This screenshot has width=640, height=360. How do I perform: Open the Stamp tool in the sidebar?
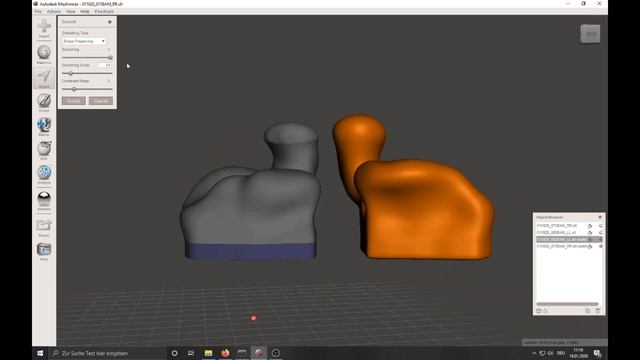pos(44,127)
